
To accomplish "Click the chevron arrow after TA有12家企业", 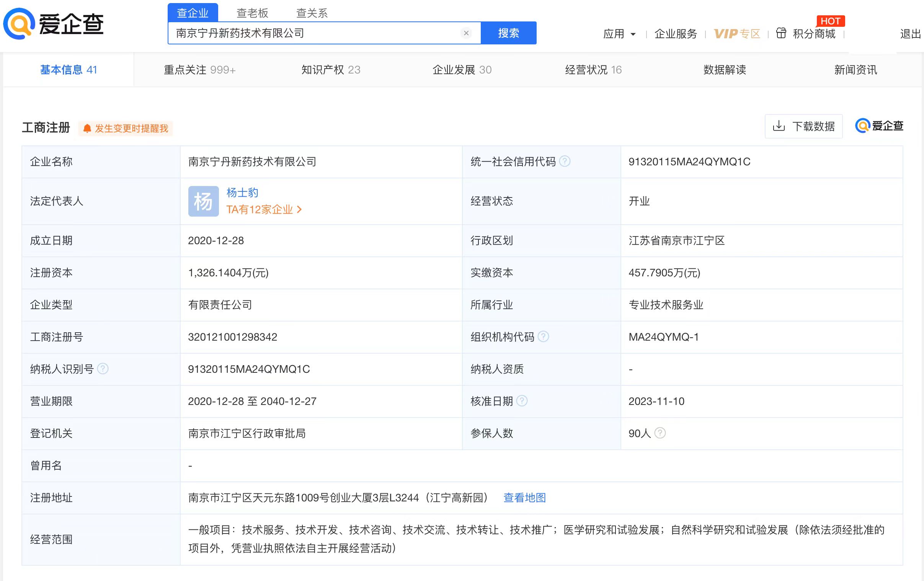I will point(299,209).
